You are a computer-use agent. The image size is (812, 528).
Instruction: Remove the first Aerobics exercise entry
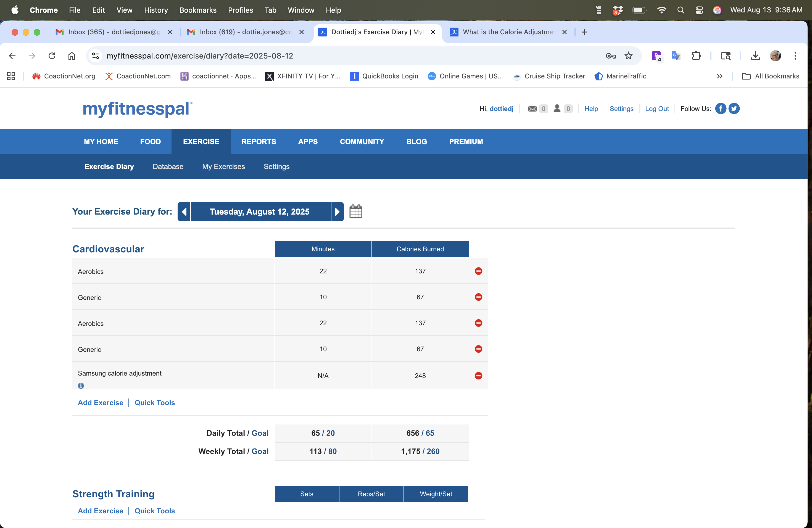[478, 271]
